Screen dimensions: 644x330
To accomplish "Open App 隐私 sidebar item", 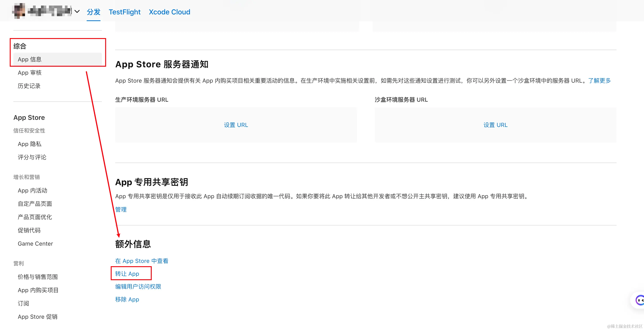I will (x=29, y=144).
